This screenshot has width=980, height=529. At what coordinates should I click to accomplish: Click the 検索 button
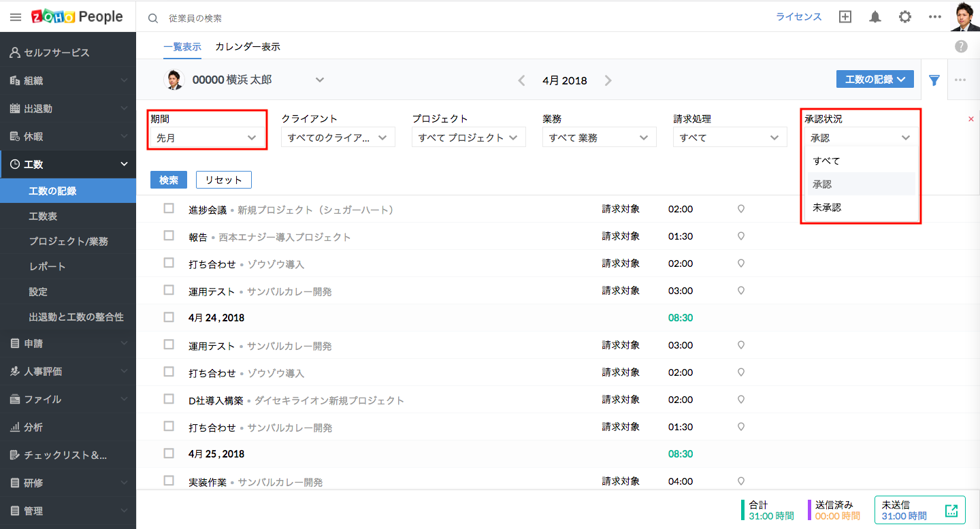click(x=169, y=180)
